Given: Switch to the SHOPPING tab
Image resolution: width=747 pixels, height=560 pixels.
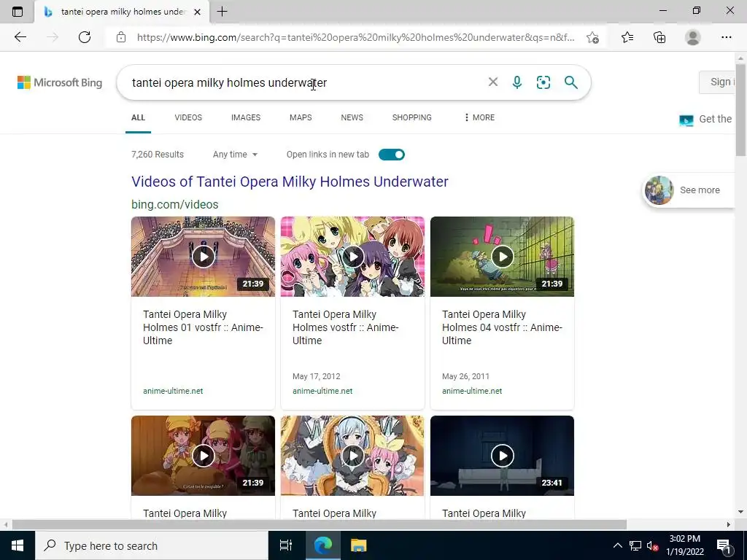Looking at the screenshot, I should pos(412,117).
